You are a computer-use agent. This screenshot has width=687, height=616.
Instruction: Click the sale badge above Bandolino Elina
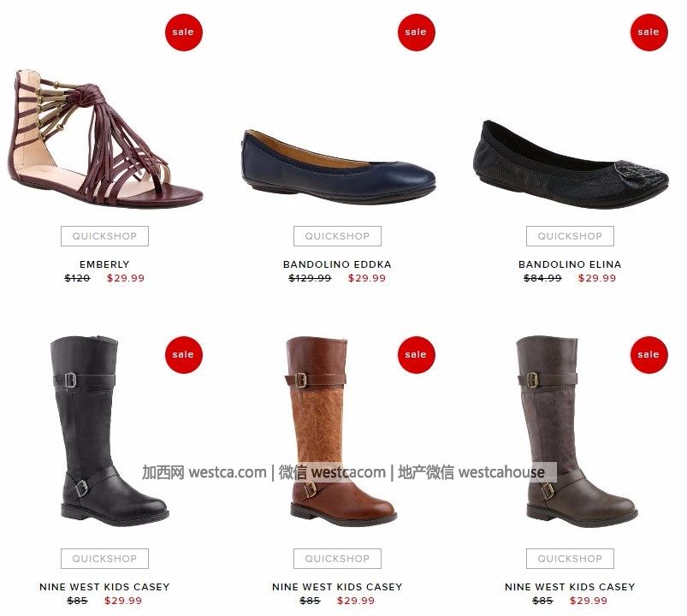(x=649, y=33)
